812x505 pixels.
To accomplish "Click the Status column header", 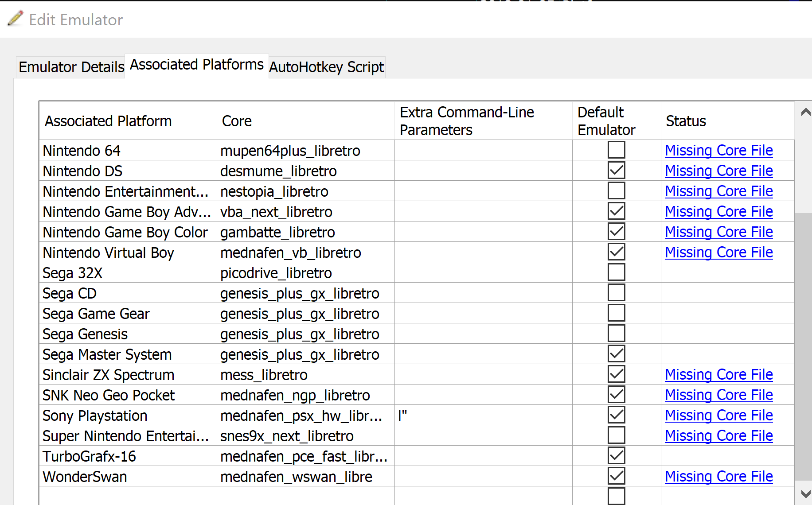I will point(728,121).
